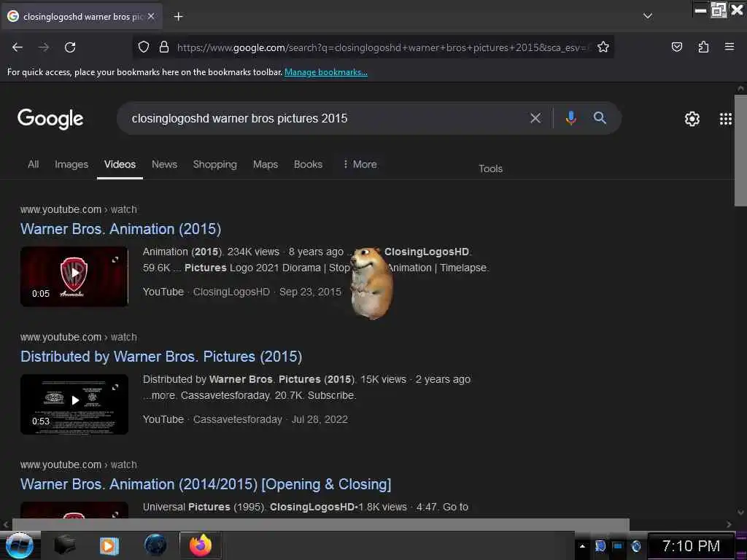Click the Firefox taskbar button
The height and width of the screenshot is (560, 747).
point(200,545)
